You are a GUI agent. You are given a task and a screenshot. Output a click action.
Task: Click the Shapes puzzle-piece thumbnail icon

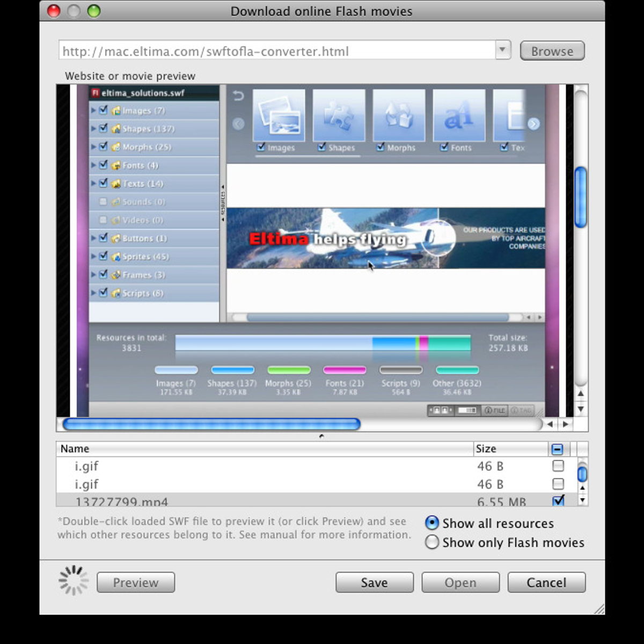(x=339, y=115)
